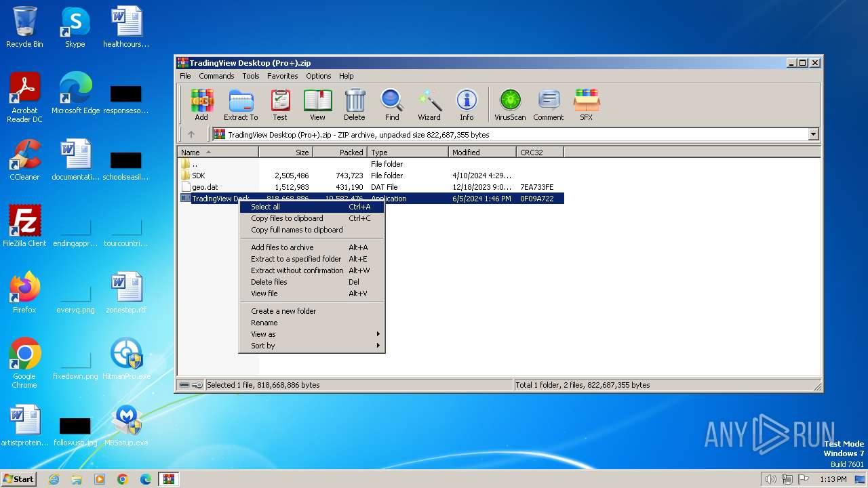Screen dimensions: 868x488
Task: Launch the Wizard tool
Action: pos(429,105)
